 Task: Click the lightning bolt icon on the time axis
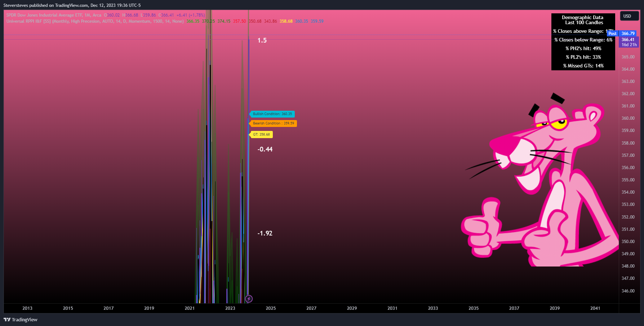249,299
